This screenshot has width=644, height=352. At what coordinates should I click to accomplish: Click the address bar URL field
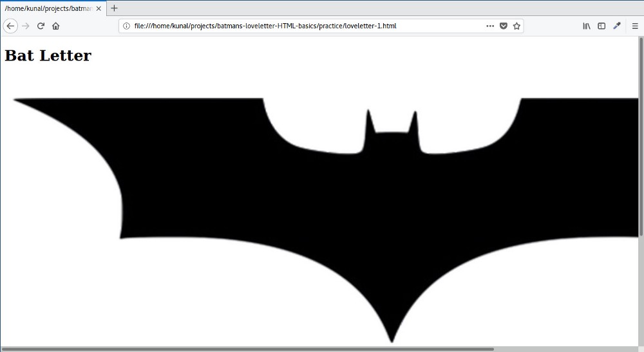point(303,26)
